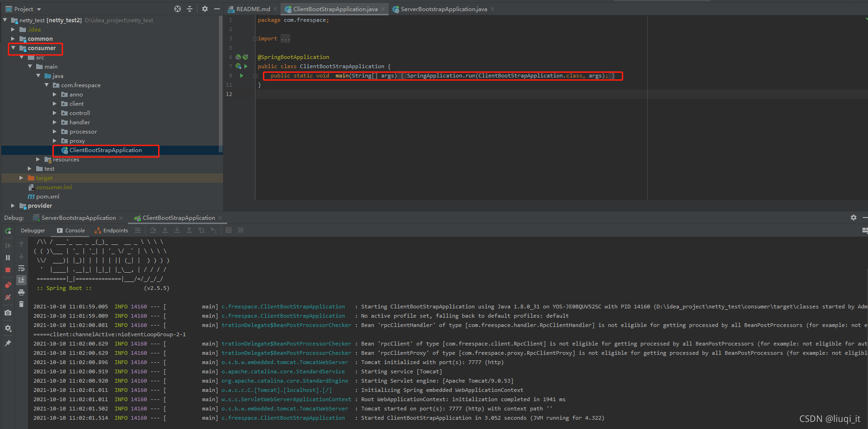The image size is (868, 429).
Task: Clear all console output with trash icon
Action: click(21, 304)
